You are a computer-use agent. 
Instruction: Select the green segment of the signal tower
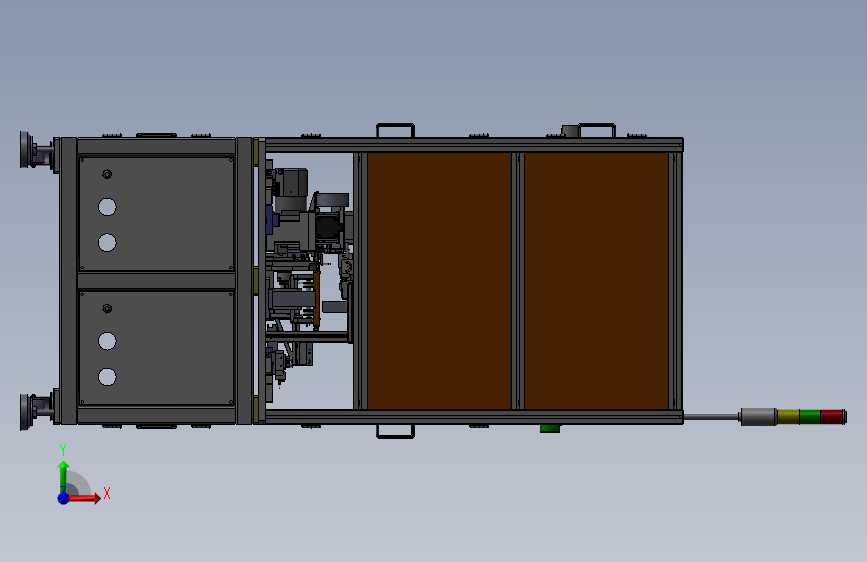click(x=809, y=417)
